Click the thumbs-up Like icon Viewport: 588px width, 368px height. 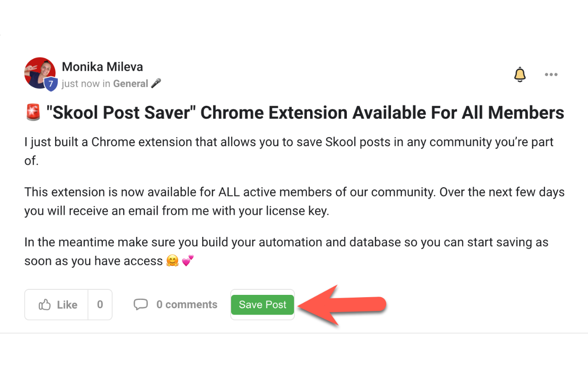pos(45,304)
